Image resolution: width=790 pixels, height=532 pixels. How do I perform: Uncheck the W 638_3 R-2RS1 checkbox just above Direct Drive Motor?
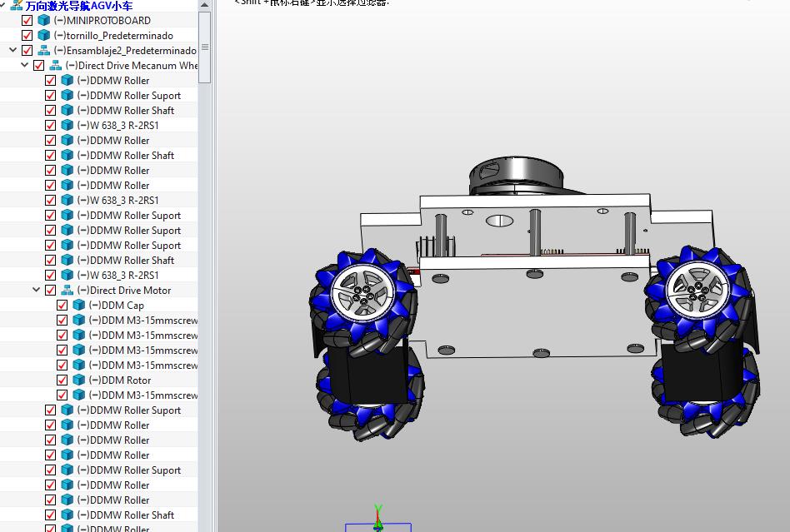50,276
